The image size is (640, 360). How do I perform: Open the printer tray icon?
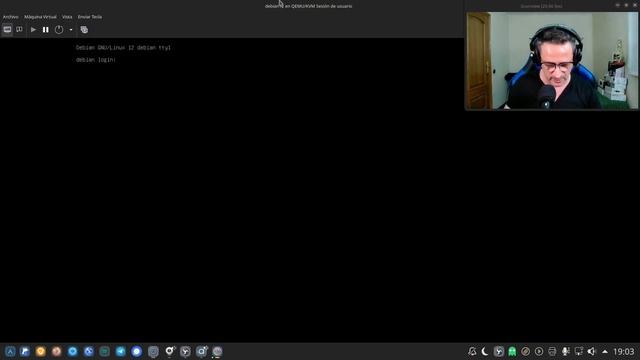(x=552, y=351)
